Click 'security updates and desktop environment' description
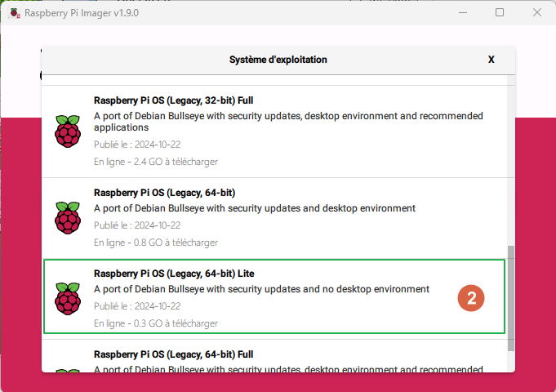The height and width of the screenshot is (392, 556). pos(254,208)
